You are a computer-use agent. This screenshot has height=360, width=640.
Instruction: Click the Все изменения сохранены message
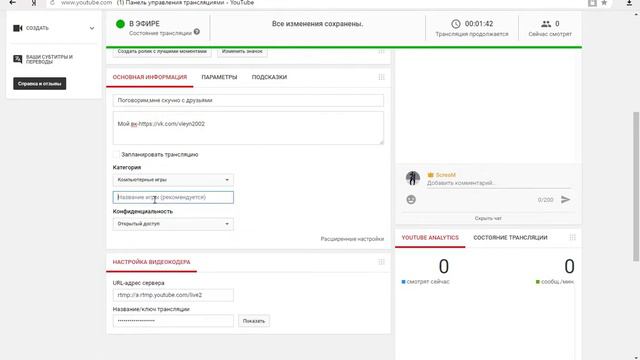tap(318, 24)
